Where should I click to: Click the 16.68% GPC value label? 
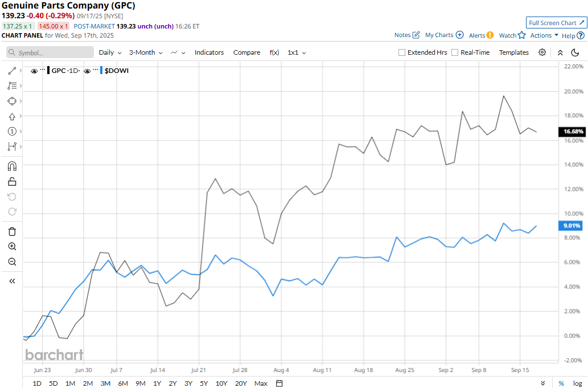573,132
